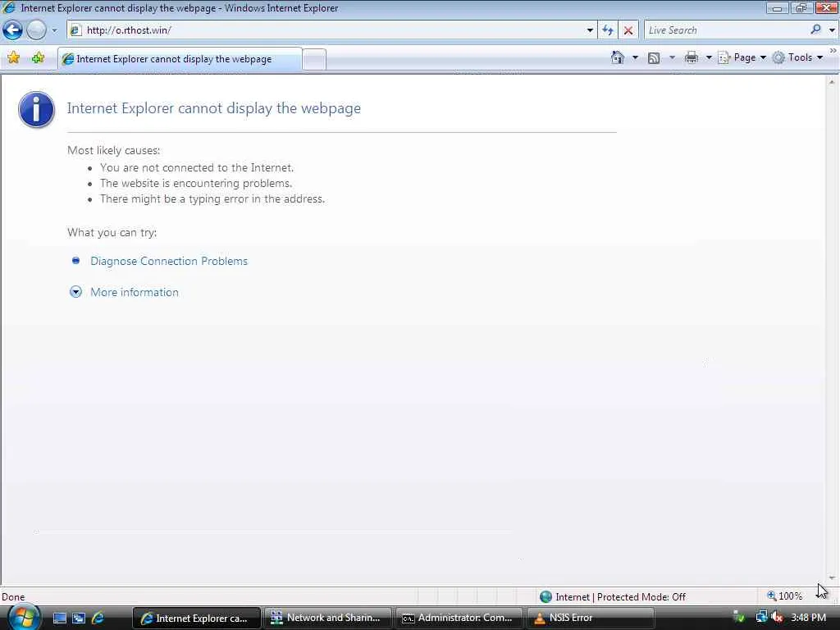Run search with the magnifier icon
This screenshot has height=630, width=840.
[x=816, y=30]
